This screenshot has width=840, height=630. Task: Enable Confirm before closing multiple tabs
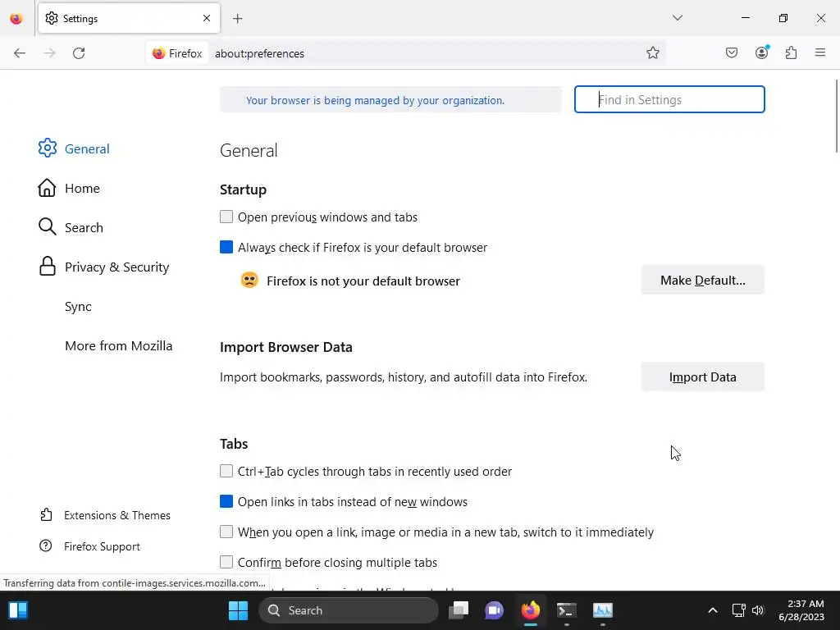coord(226,562)
